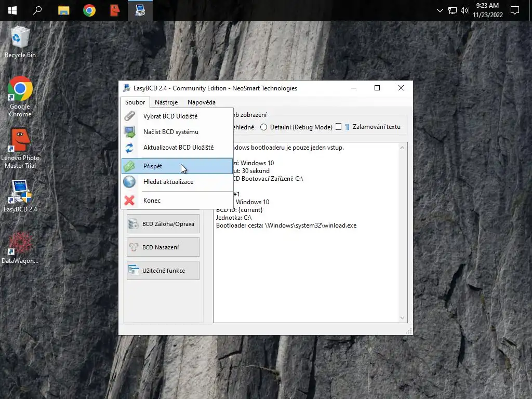Viewport: 532px width, 399px height.
Task: Select the Lenovo Photo Master Trial shortcut
Action: tap(20, 148)
